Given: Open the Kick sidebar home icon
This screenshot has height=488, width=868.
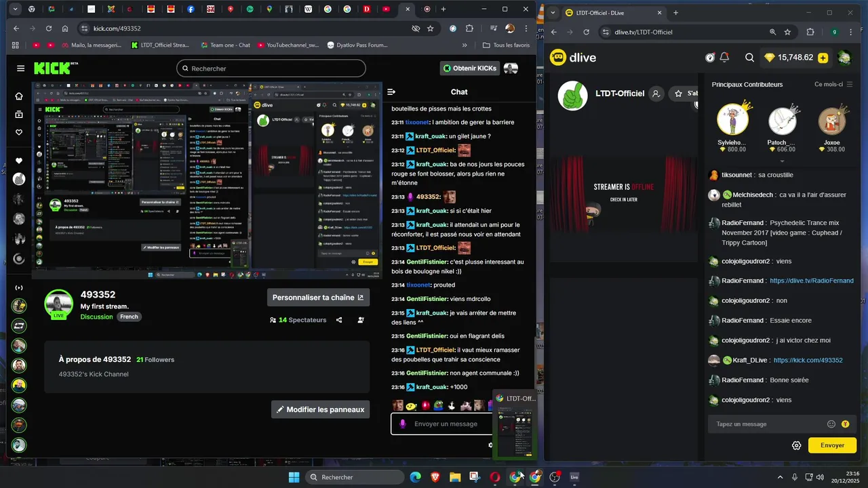Looking at the screenshot, I should pos(19,96).
